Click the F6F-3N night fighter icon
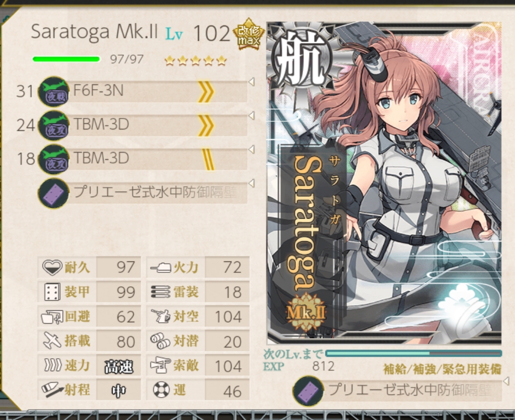 pyautogui.click(x=54, y=92)
